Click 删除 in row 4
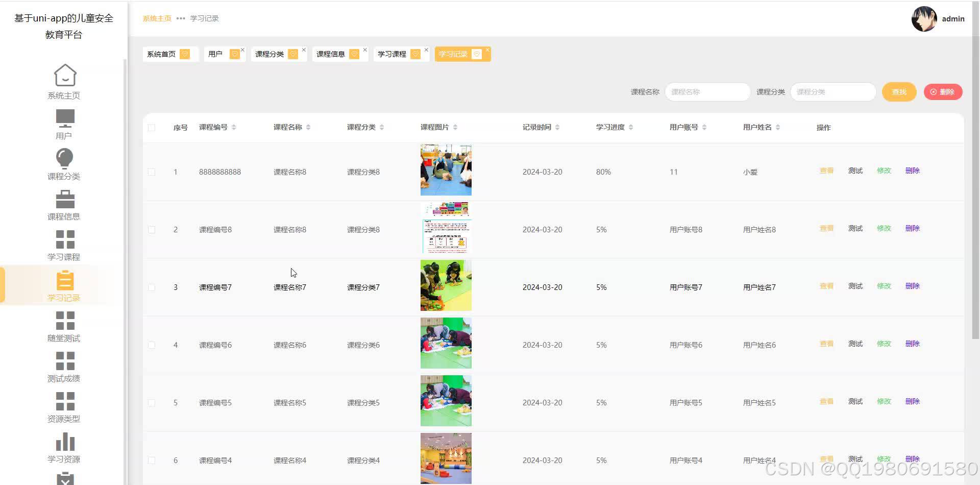 (913, 344)
